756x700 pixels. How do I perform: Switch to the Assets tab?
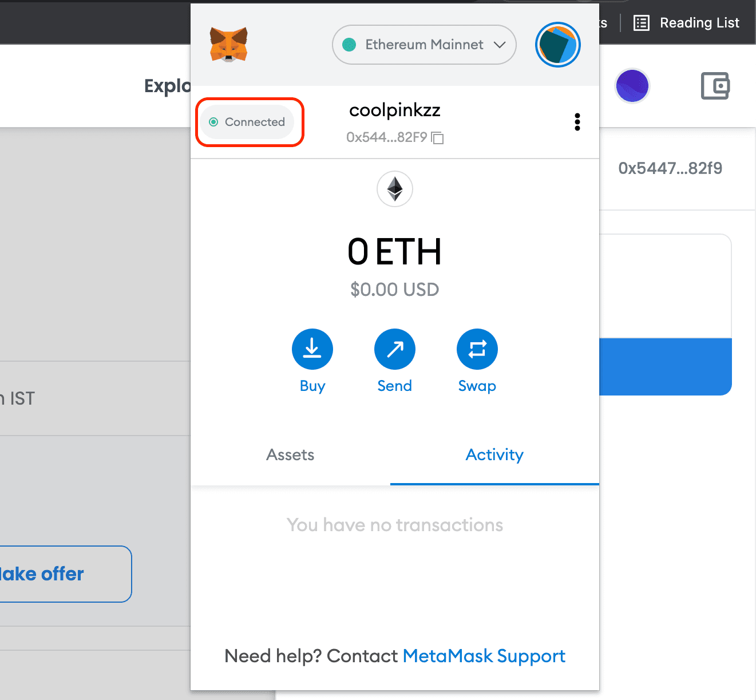(290, 455)
